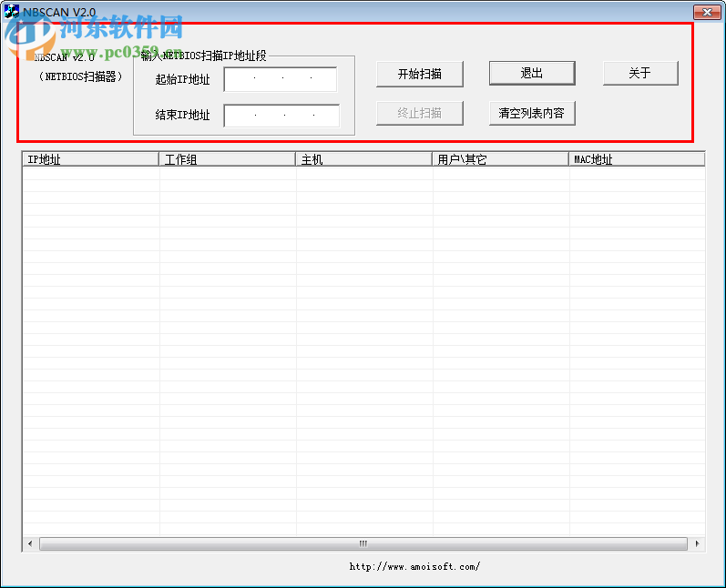Click the 开始扫描 start scan button
Viewport: 726px width, 588px height.
click(420, 74)
